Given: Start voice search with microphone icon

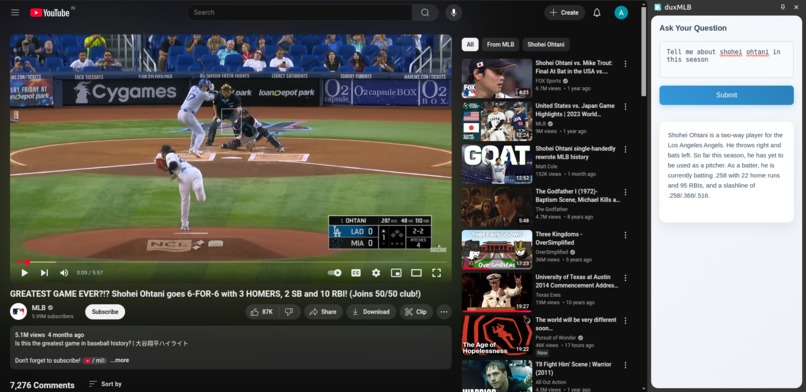Looking at the screenshot, I should pos(453,12).
